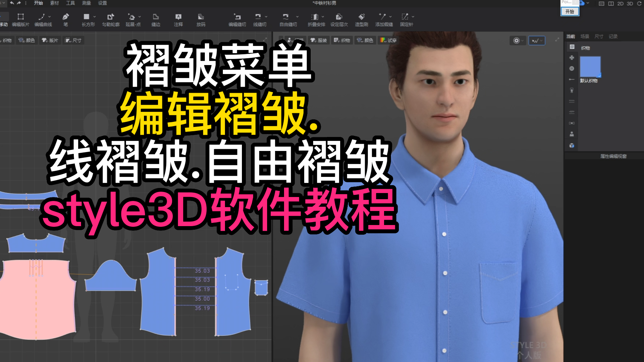
Task: Open the 工具 ribbon tab
Action: [71, 3]
